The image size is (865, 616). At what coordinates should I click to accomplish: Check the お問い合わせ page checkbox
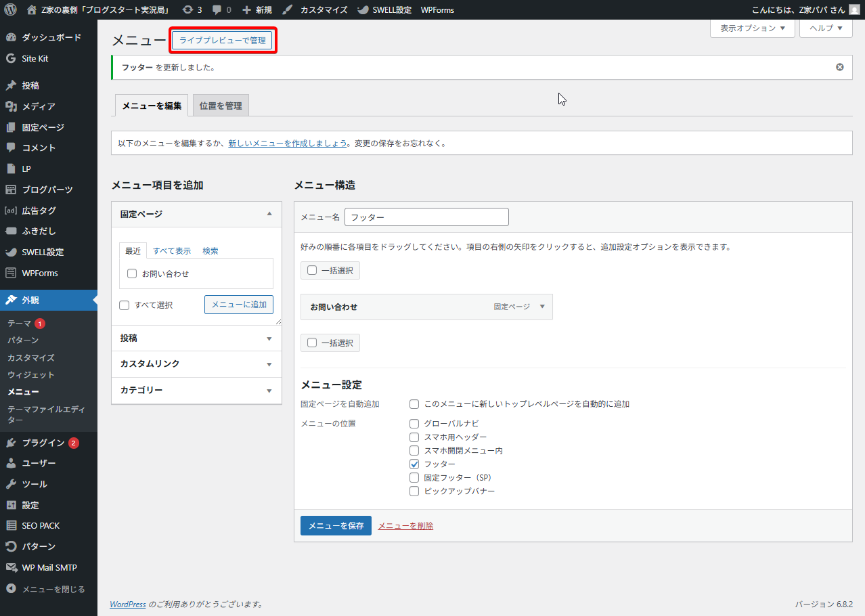pos(133,274)
